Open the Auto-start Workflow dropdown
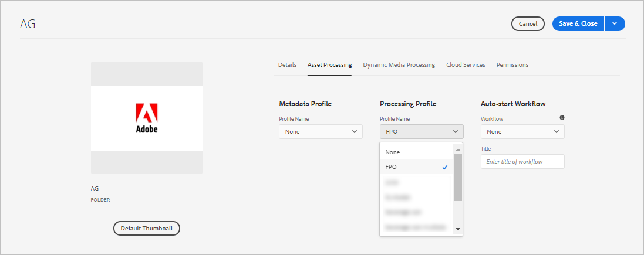 pos(522,132)
